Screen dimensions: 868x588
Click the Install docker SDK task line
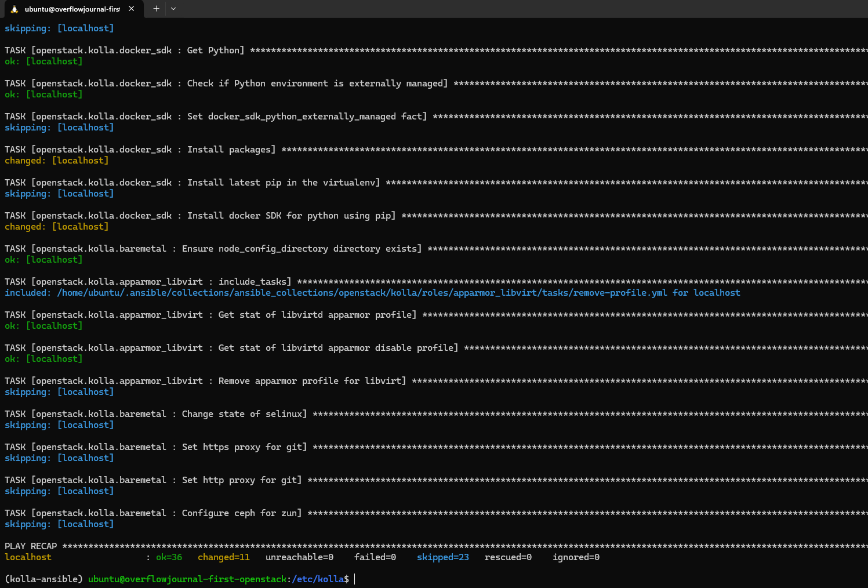(x=436, y=216)
